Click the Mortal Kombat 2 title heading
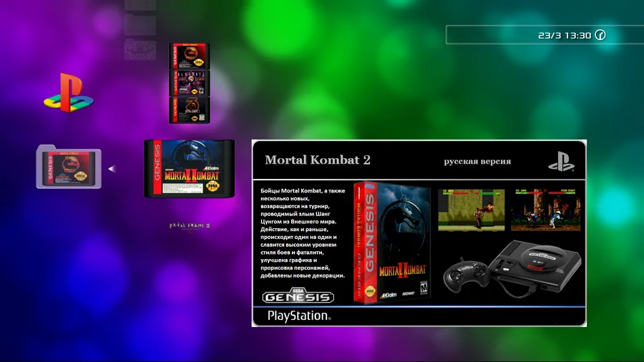The image size is (644, 362). tap(318, 160)
